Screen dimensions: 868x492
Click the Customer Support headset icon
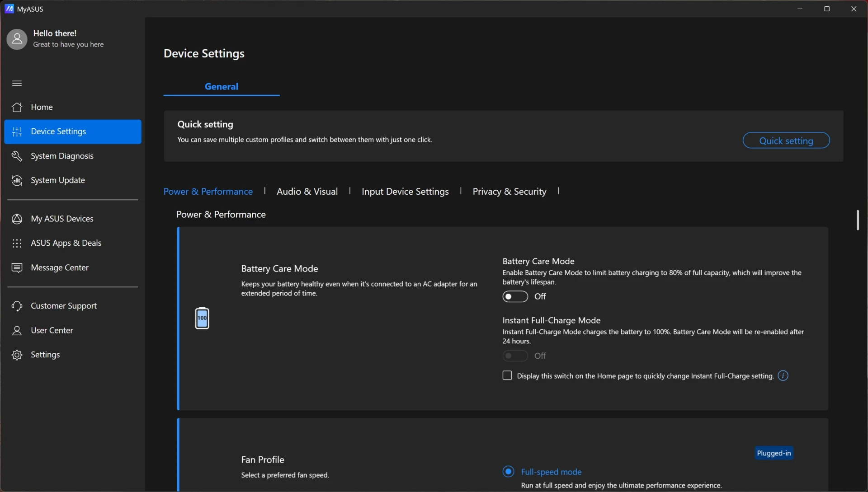17,306
